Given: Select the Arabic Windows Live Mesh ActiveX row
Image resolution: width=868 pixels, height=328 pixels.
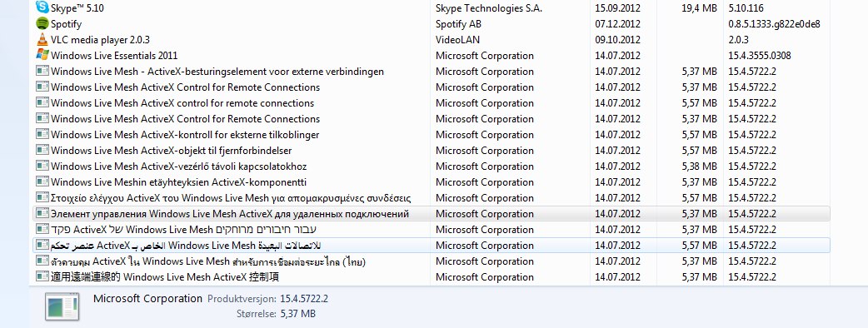Looking at the screenshot, I should click(x=432, y=245).
